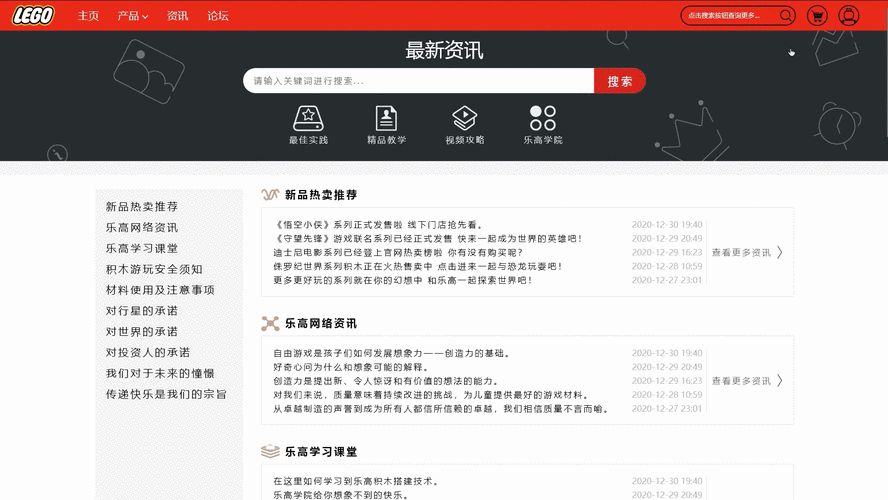Select 乐高网络资讯 in the sidebar

[x=142, y=228]
